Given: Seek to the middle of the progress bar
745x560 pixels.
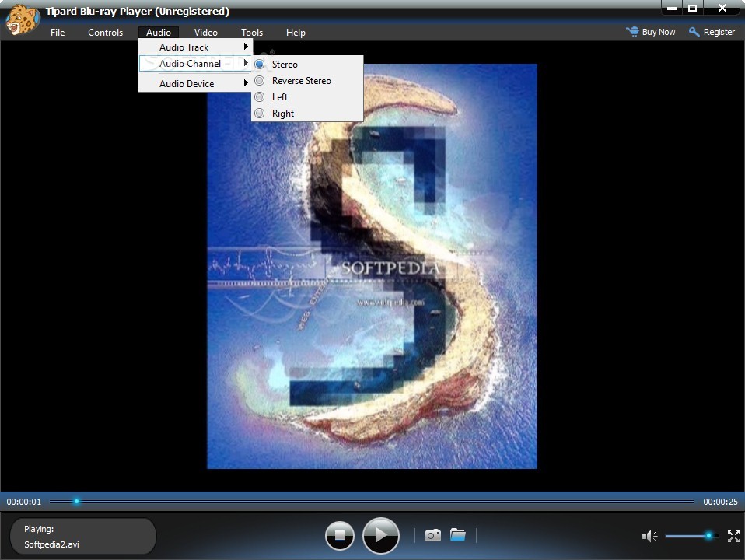Looking at the screenshot, I should point(372,502).
